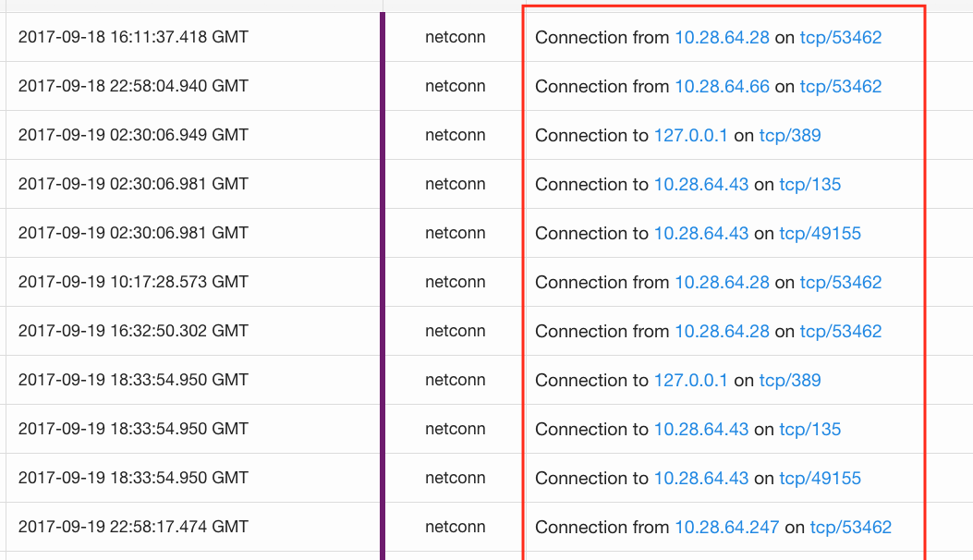Open tcp/389 link in the 18:33:54.950 row
Image resolution: width=973 pixels, height=560 pixels.
pyautogui.click(x=790, y=381)
